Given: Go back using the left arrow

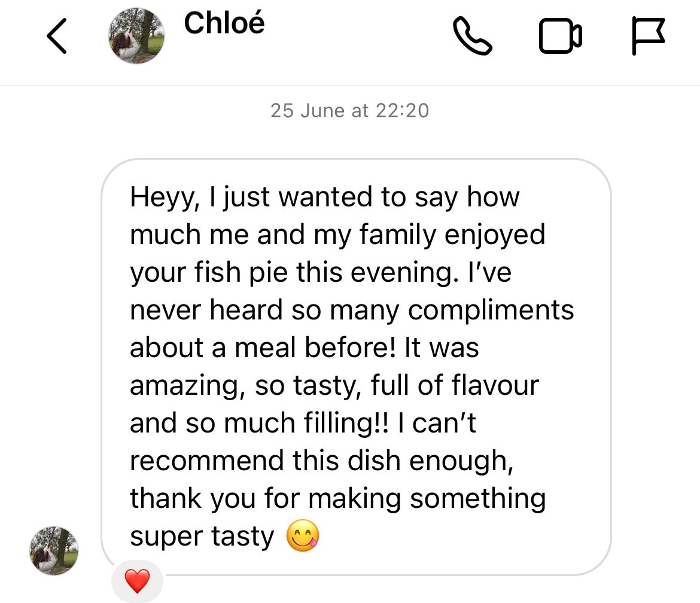Looking at the screenshot, I should [x=57, y=36].
